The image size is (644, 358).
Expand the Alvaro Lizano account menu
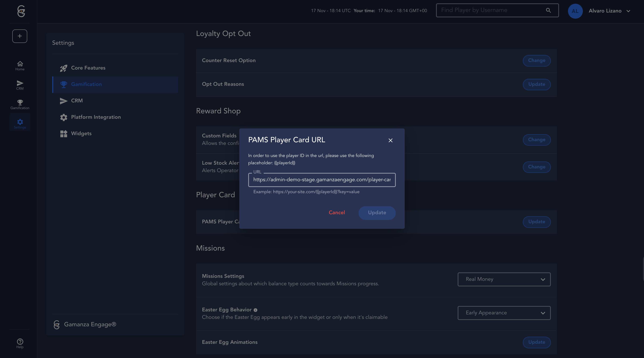pyautogui.click(x=628, y=11)
